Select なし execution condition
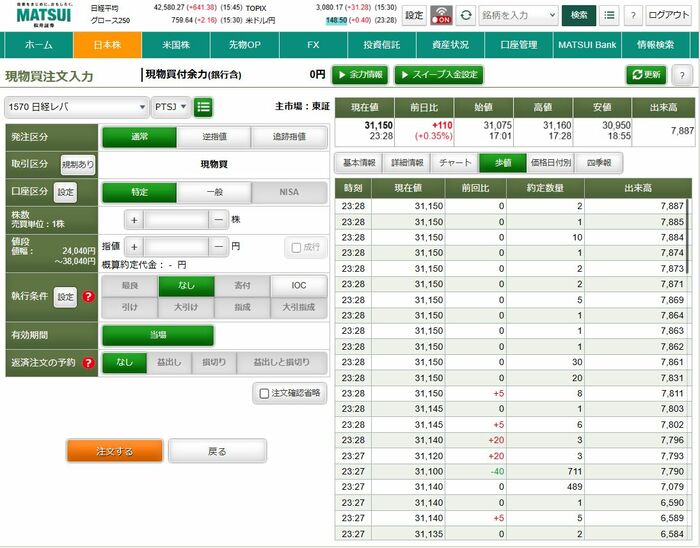 [186, 286]
